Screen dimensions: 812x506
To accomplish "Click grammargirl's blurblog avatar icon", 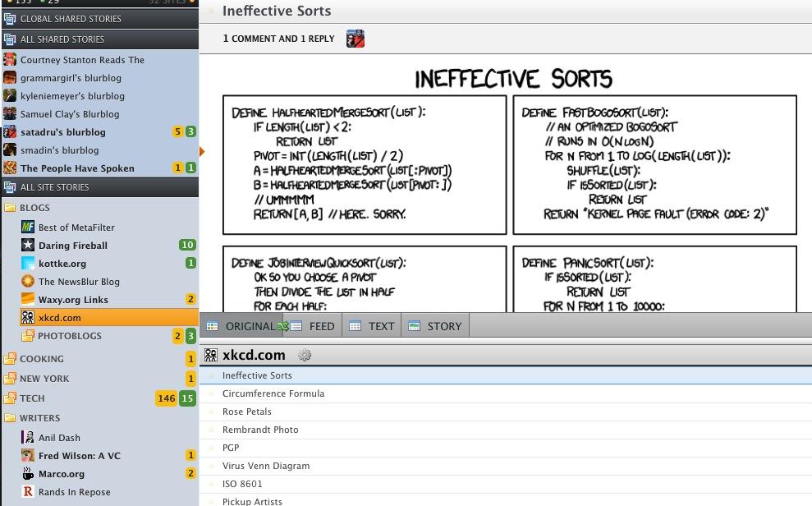I will [10, 78].
